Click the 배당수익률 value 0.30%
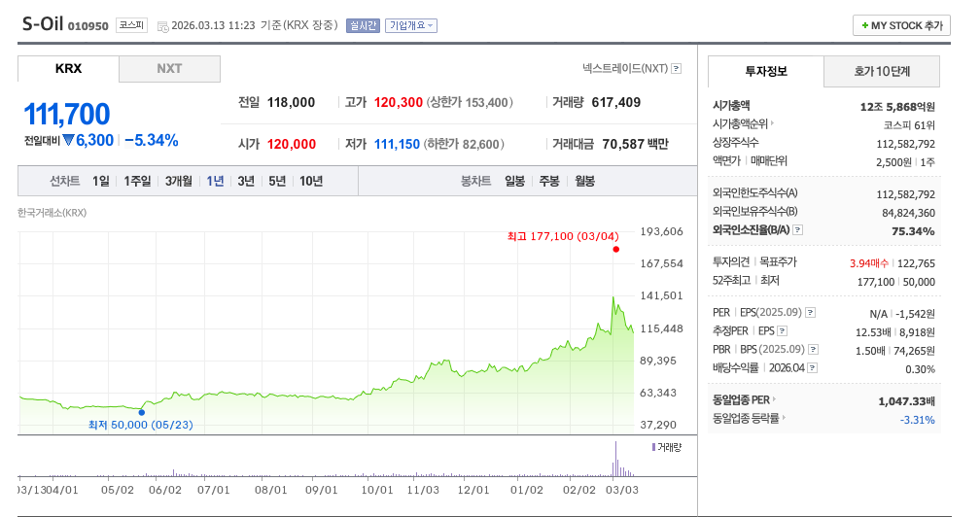Screen dimensions: 980x517 click(920, 369)
